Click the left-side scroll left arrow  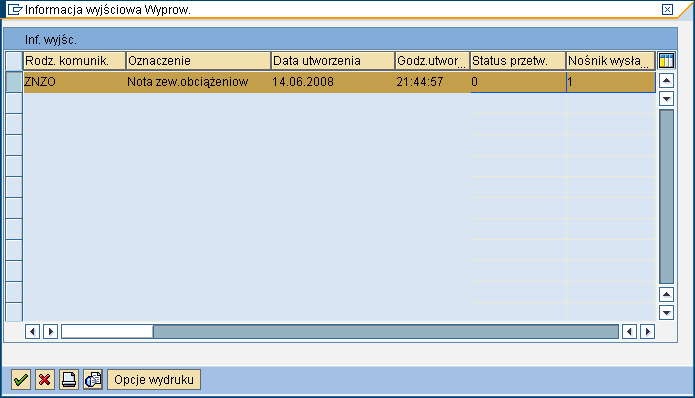tap(32, 332)
